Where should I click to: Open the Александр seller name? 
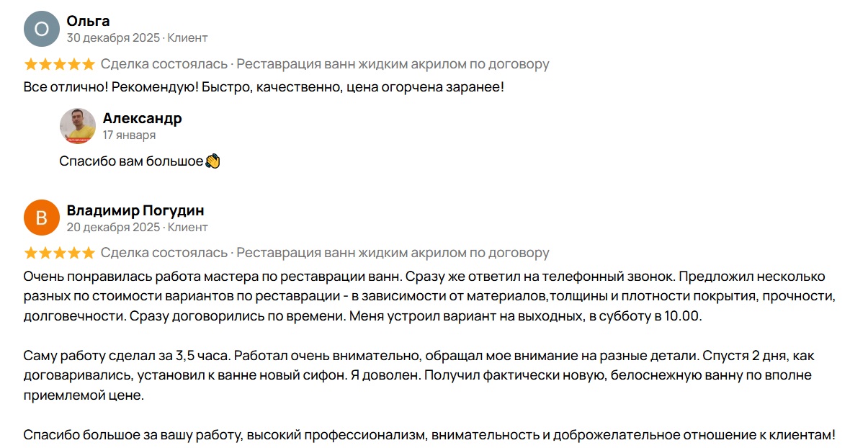pyautogui.click(x=142, y=118)
